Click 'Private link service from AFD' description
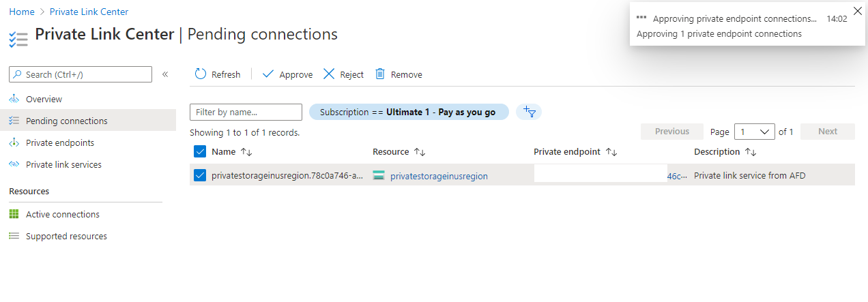868x302 pixels. [749, 176]
